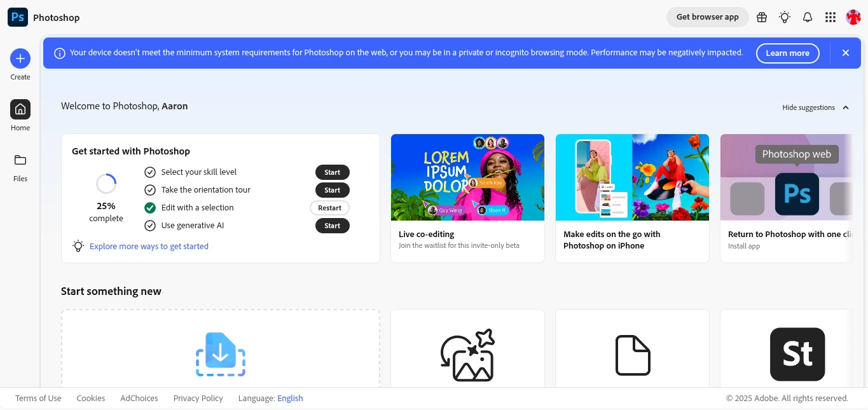Click the 25% complete progress ring
Image resolution: width=868 pixels, height=410 pixels.
tap(106, 184)
